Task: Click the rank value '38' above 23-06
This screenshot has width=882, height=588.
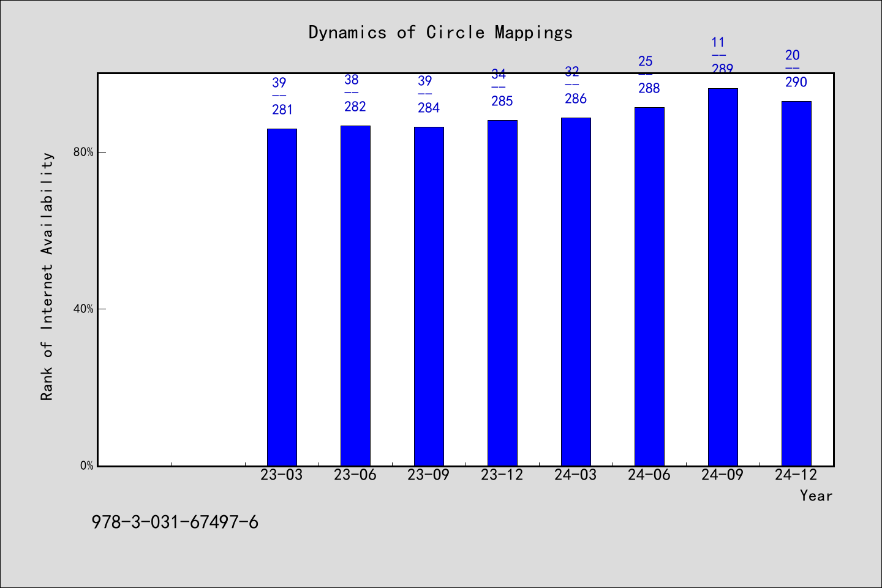Action: [352, 80]
